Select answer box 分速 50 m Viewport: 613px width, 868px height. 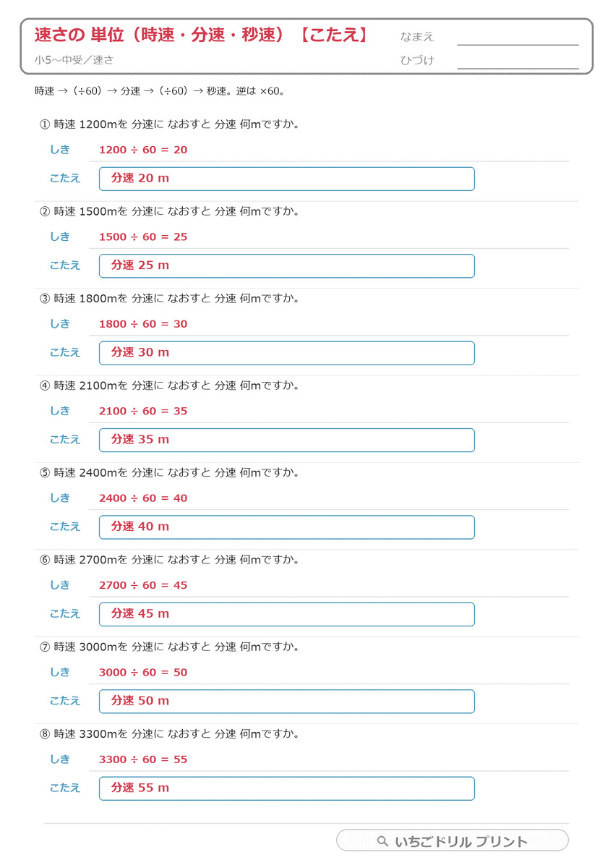287,701
